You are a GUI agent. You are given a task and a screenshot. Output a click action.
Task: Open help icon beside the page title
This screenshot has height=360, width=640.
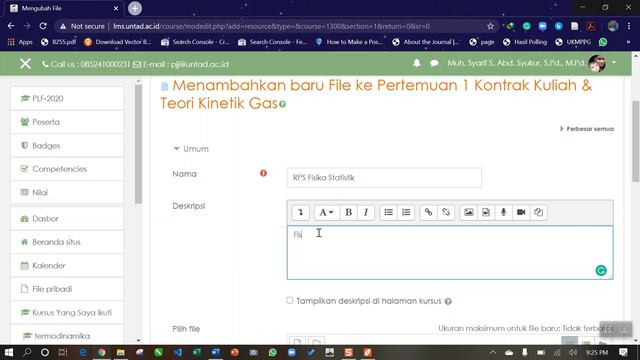click(x=282, y=104)
